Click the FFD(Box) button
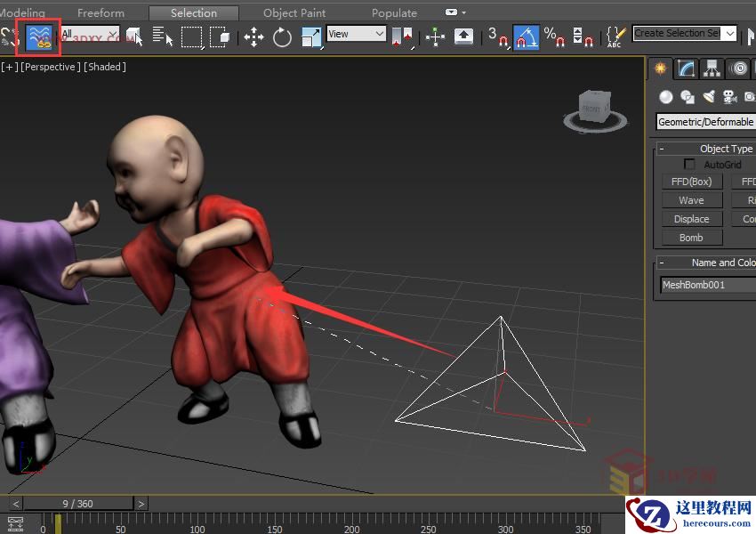The width and height of the screenshot is (756, 534). [691, 182]
